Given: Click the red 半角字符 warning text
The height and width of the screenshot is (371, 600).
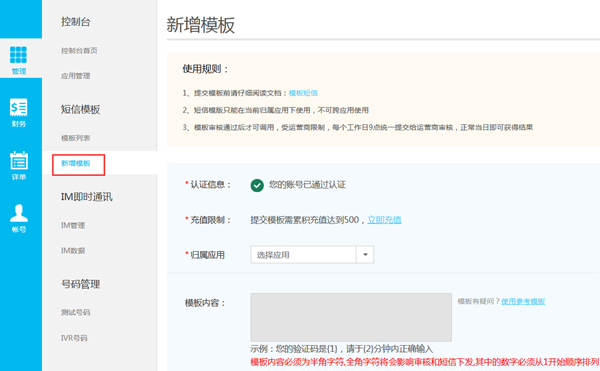Looking at the screenshot, I should point(425,362).
